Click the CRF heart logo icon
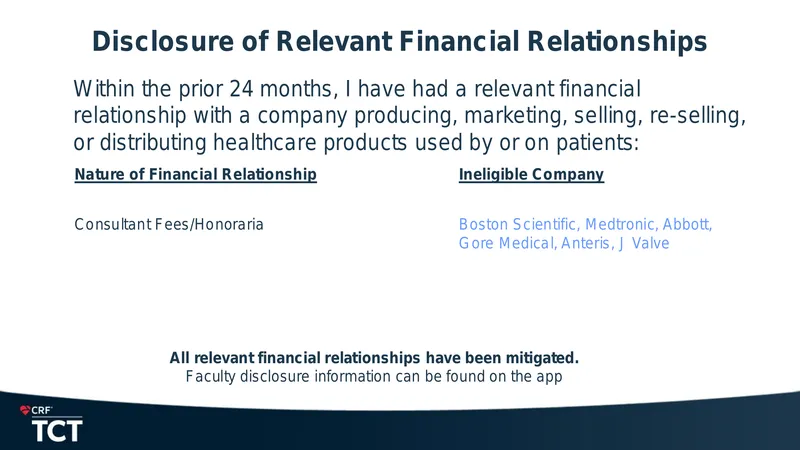Viewport: 800px width, 450px height. [x=25, y=410]
